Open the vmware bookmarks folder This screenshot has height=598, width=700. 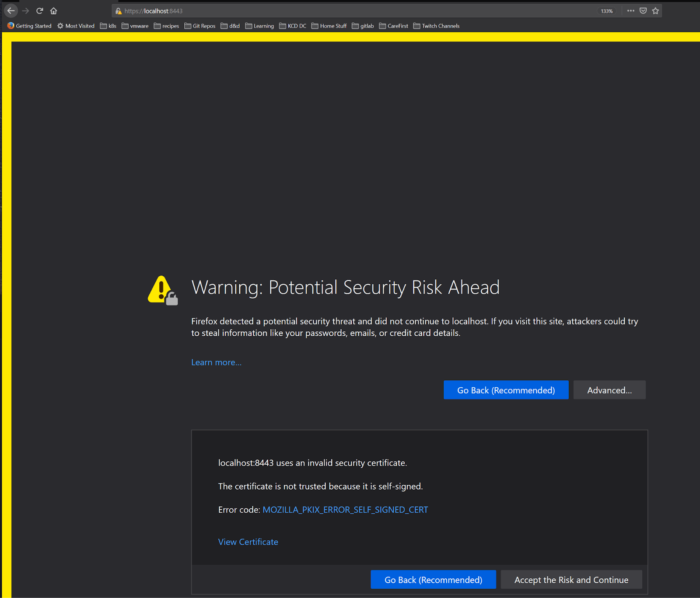(x=135, y=26)
